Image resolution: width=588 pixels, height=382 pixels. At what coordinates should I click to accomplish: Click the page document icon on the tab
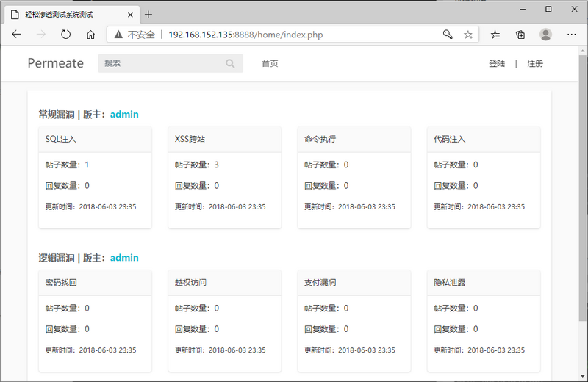[x=15, y=15]
